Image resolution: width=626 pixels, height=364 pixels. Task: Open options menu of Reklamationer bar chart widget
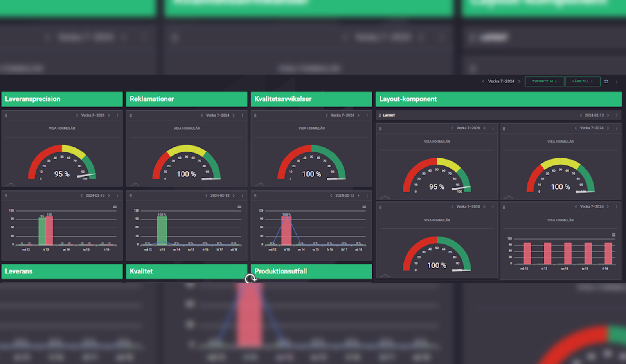(242, 195)
